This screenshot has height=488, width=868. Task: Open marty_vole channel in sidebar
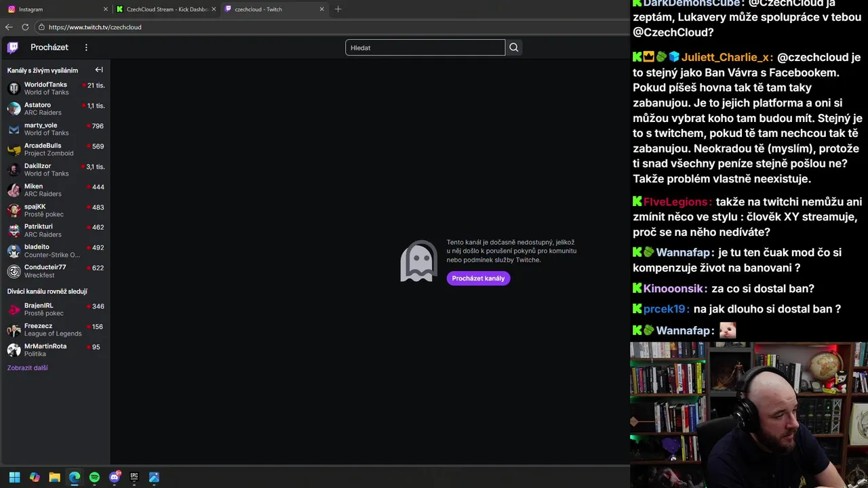click(55, 129)
